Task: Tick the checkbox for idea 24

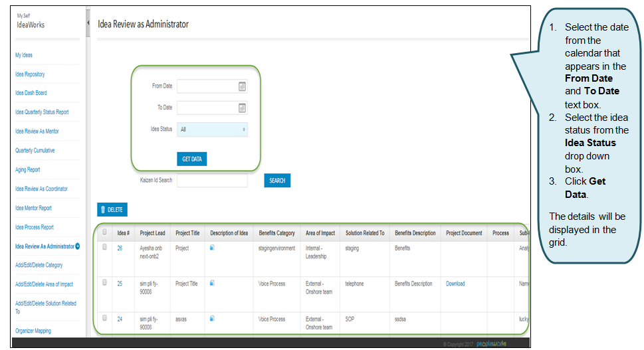Action: [x=105, y=318]
